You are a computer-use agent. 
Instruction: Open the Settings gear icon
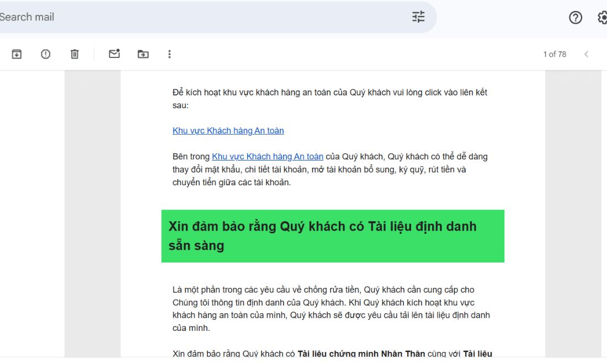coord(603,18)
